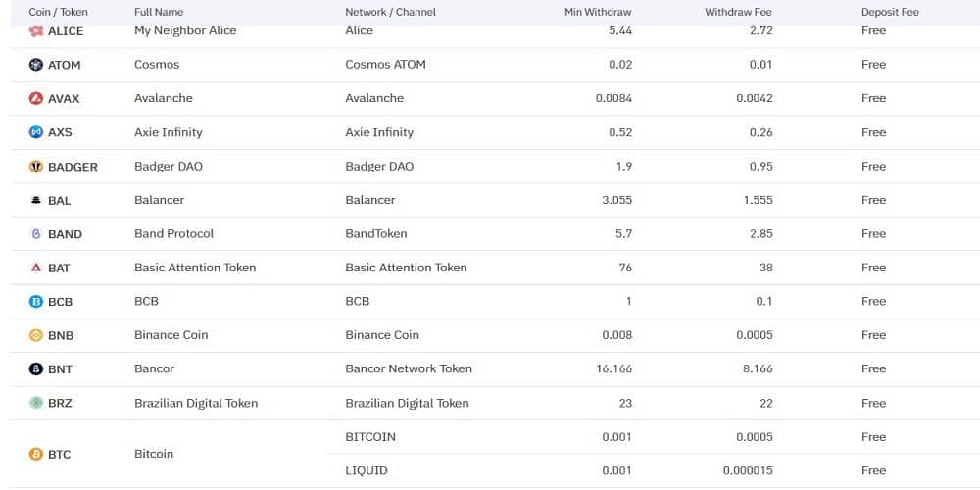Click the BAL coin icon
This screenshot has height=490, width=980.
tap(36, 200)
